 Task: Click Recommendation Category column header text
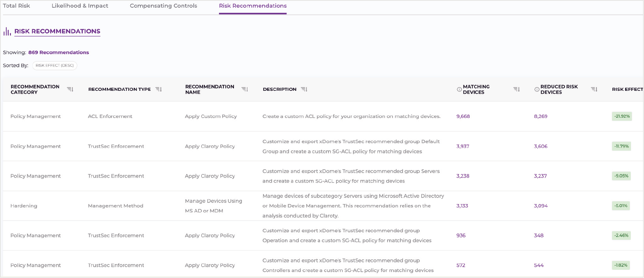pyautogui.click(x=35, y=89)
